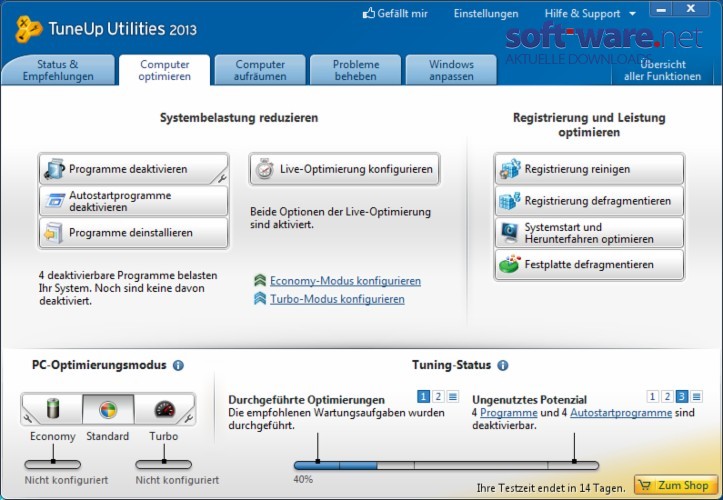Switch to Computer aufräumen tab

point(260,70)
